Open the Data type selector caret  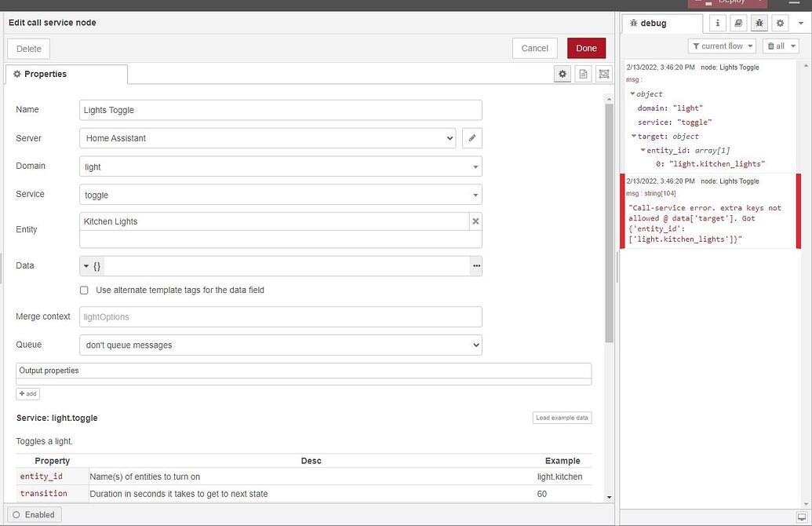[86, 265]
